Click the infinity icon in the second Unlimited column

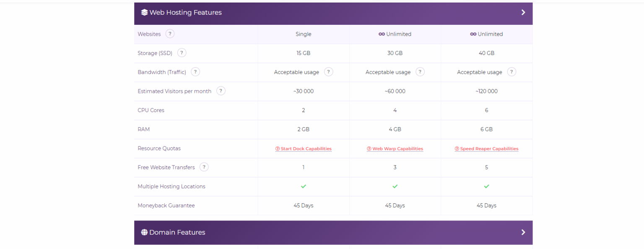(473, 34)
